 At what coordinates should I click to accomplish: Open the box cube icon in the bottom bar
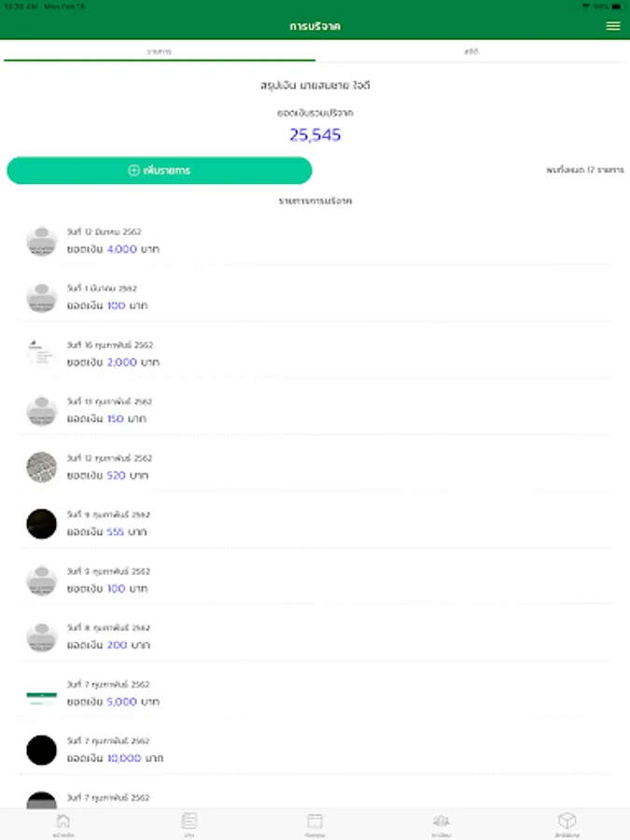point(567,821)
